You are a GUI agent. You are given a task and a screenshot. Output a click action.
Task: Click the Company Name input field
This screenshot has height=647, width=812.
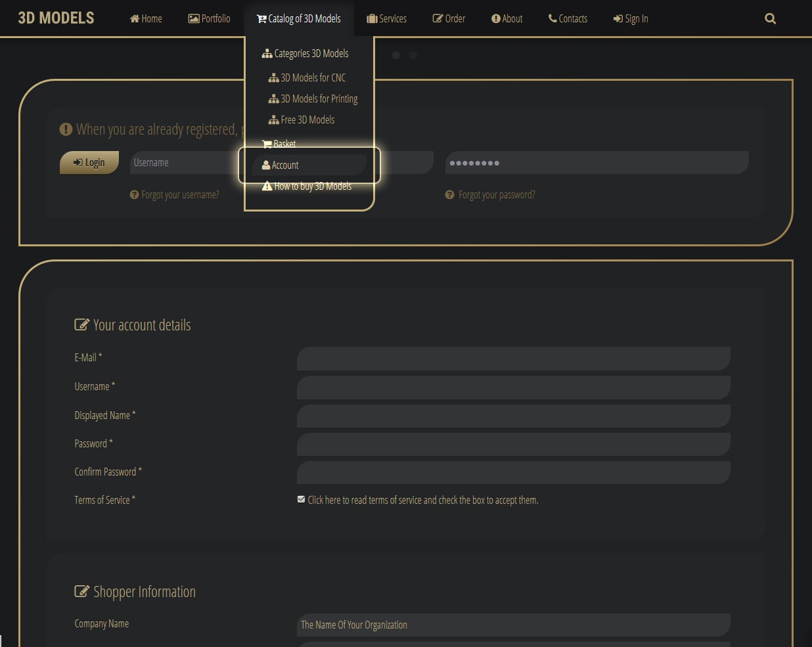tap(512, 625)
